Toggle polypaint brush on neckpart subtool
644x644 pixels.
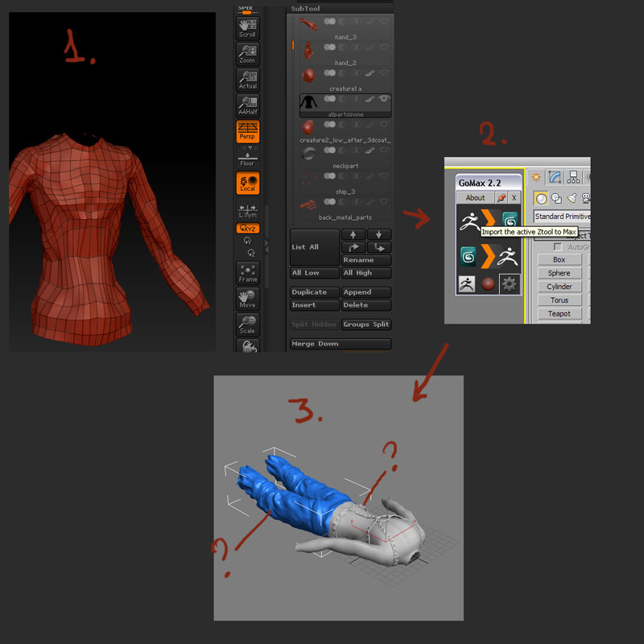[x=370, y=150]
